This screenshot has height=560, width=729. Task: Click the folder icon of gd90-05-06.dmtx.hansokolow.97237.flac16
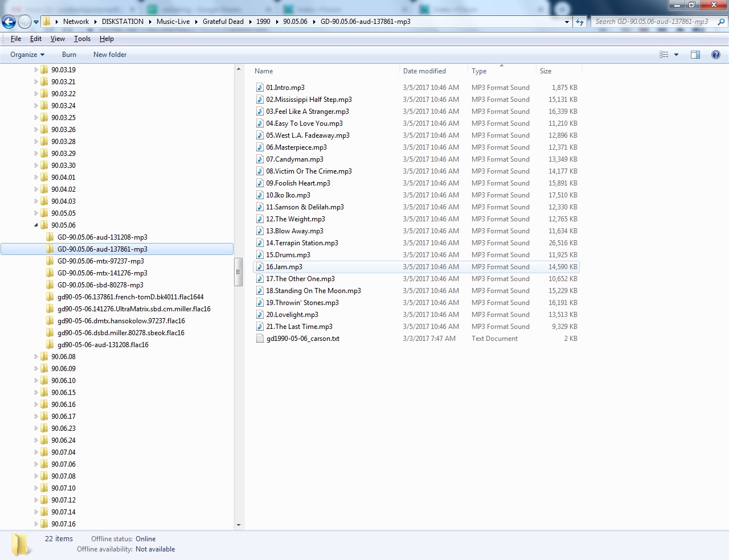50,321
